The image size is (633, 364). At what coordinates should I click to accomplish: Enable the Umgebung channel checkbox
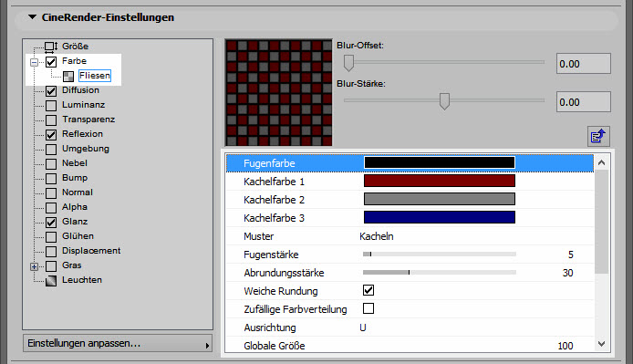51,149
